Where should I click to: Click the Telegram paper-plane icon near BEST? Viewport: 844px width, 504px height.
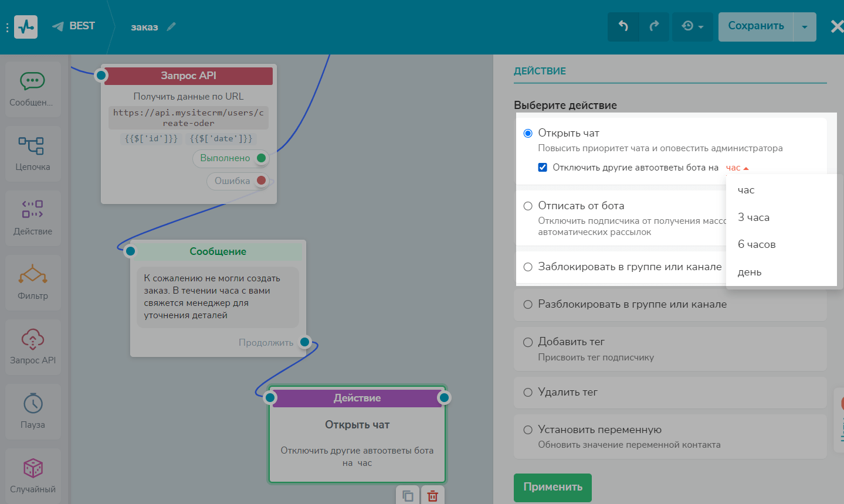pos(57,26)
